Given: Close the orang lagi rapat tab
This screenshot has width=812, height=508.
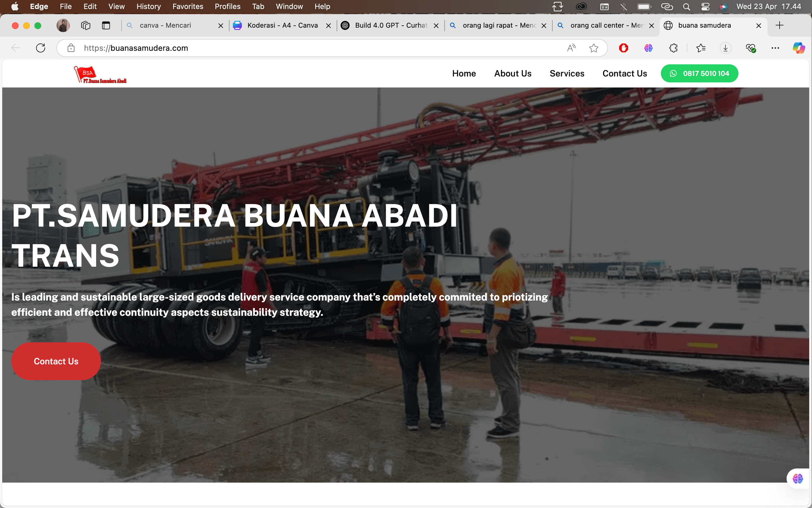Looking at the screenshot, I should [x=544, y=25].
